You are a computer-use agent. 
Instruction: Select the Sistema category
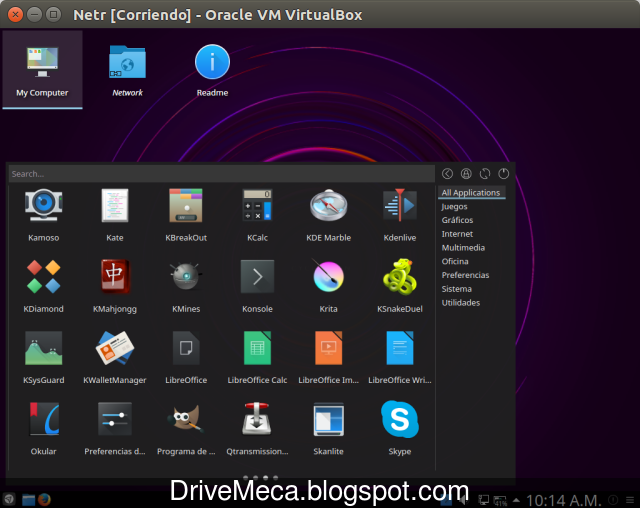(456, 289)
